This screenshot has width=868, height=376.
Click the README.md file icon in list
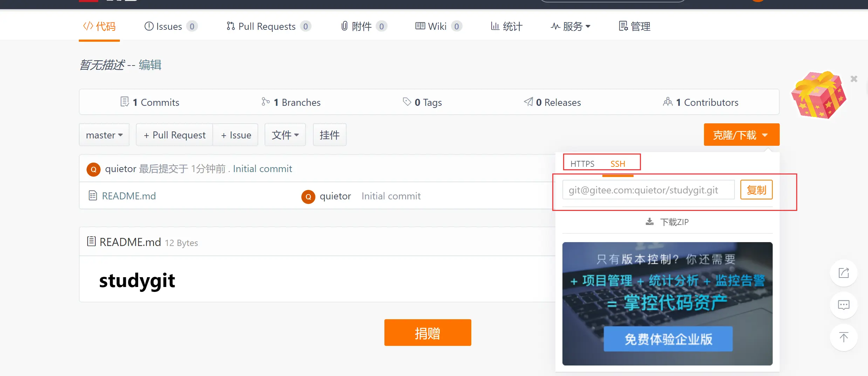[x=93, y=196]
